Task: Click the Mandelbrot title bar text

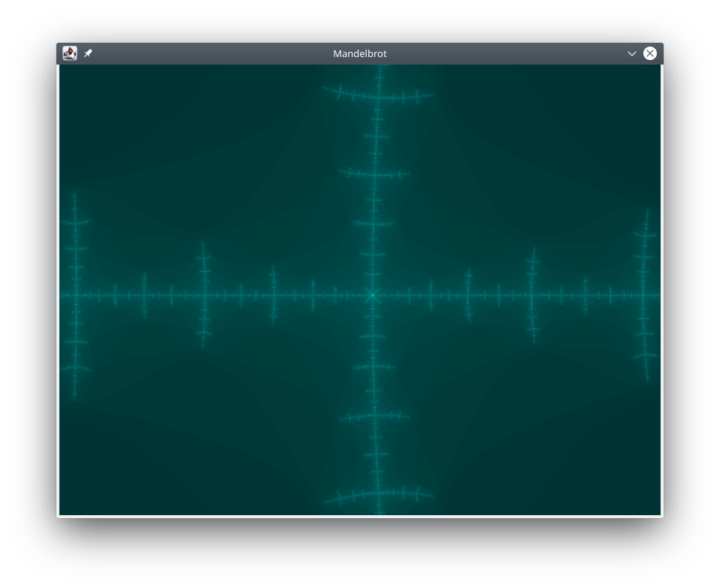Action: (x=360, y=53)
